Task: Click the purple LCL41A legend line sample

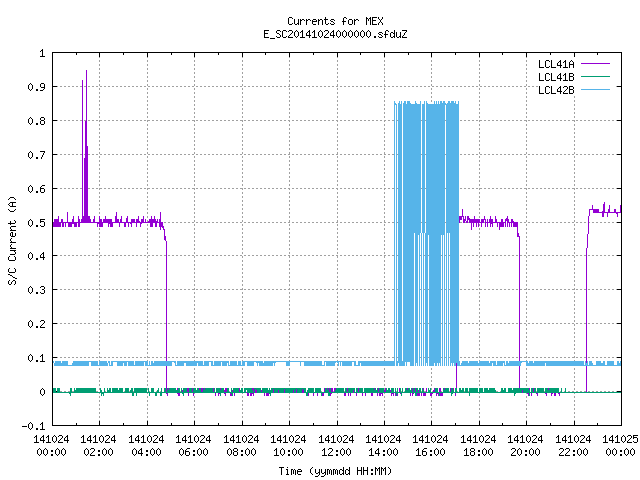Action: click(x=596, y=64)
